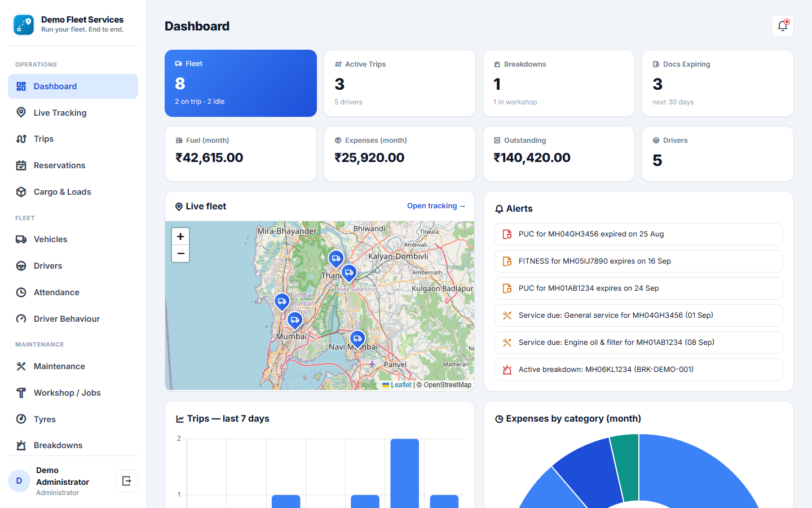812x508 pixels.
Task: Click the Demo Administrator avatar
Action: click(x=19, y=481)
